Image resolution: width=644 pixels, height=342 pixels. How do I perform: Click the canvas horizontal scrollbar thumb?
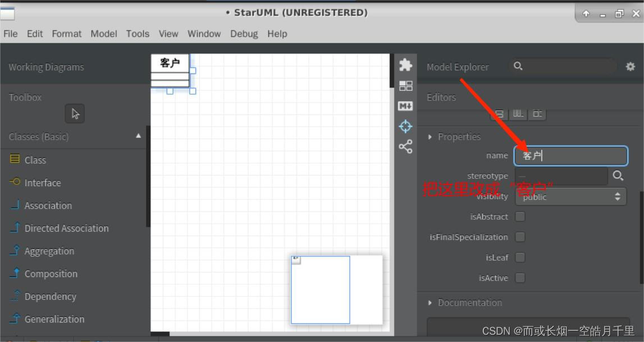160,334
